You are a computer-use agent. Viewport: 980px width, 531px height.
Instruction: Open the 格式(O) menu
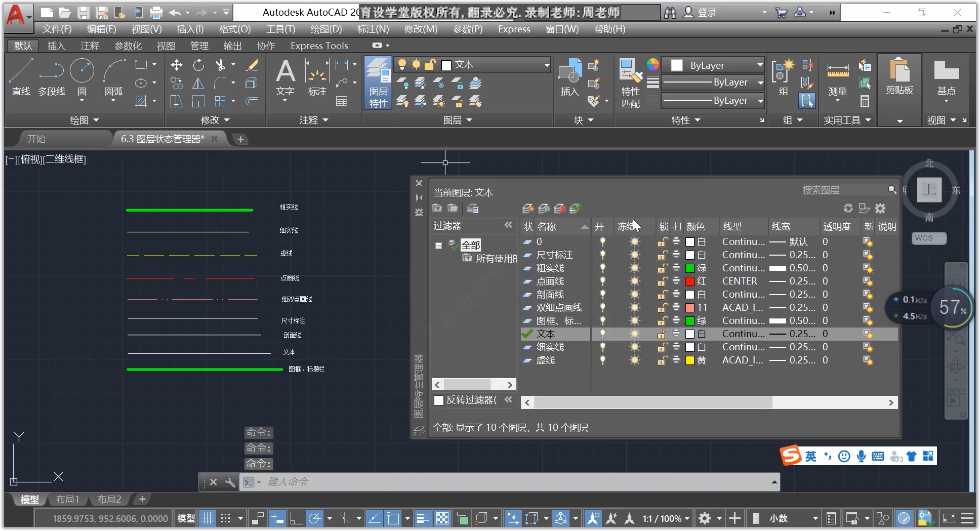[234, 29]
